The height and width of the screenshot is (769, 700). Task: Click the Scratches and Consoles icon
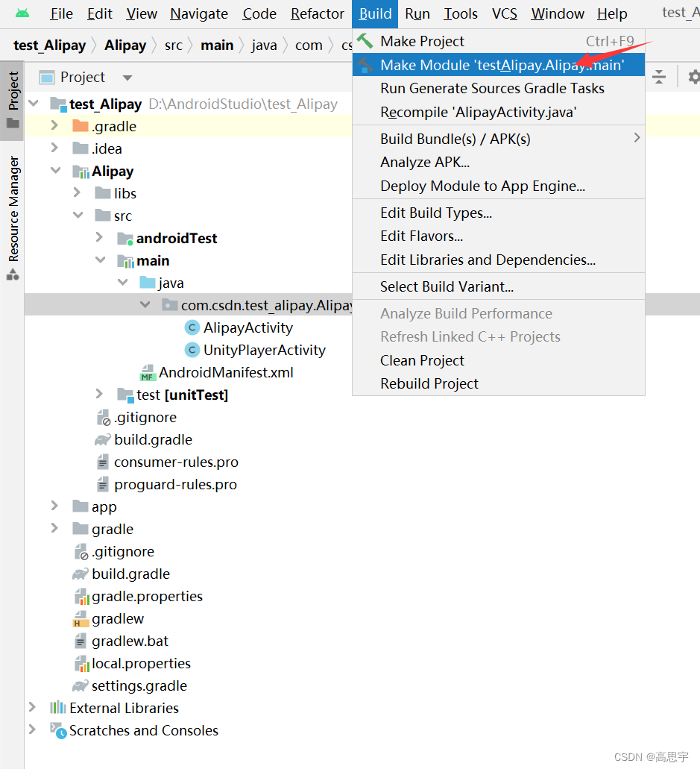pyautogui.click(x=58, y=731)
